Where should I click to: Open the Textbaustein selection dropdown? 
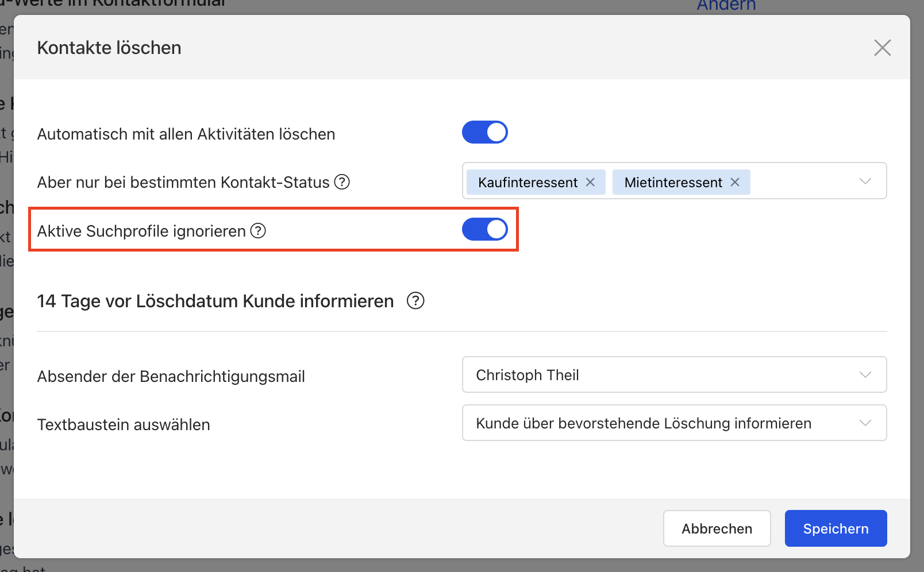click(673, 423)
